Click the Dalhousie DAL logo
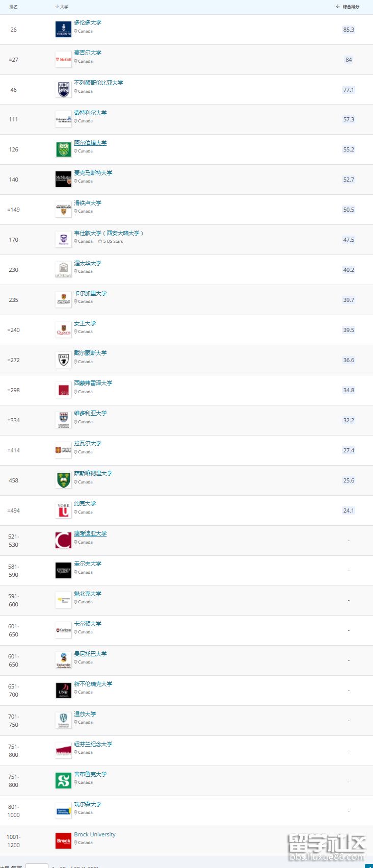373x868 pixels. (x=63, y=360)
